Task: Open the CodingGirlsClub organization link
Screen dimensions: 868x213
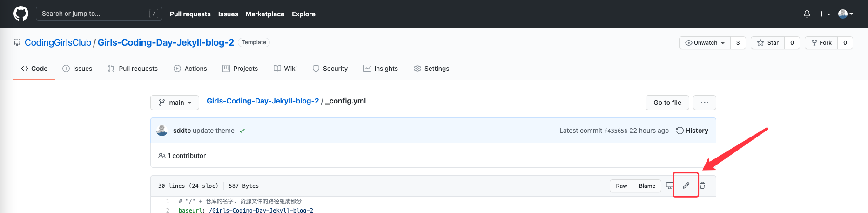Action: pyautogui.click(x=58, y=42)
